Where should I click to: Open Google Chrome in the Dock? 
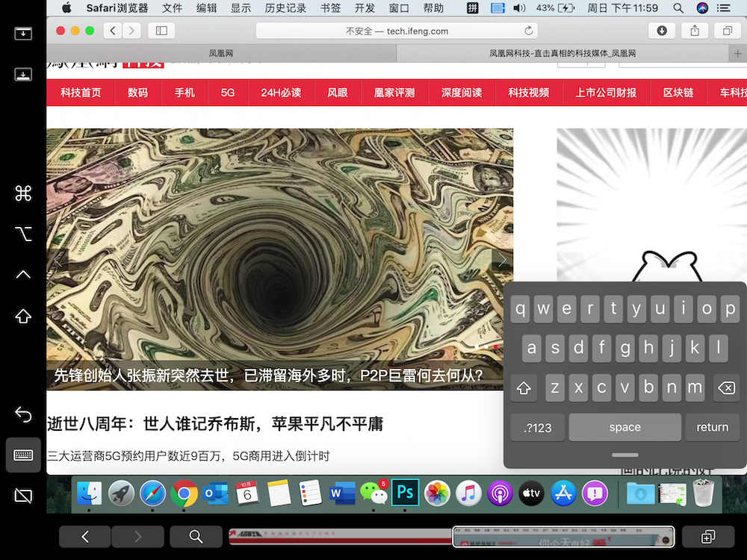coord(184,493)
